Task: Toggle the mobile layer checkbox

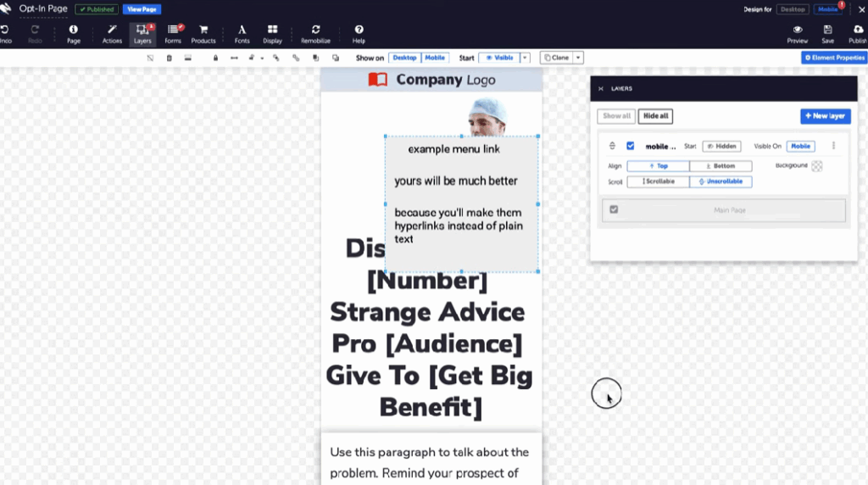Action: pos(630,146)
